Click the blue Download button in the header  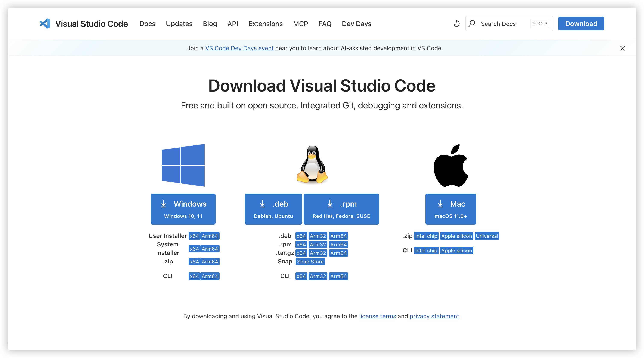(581, 24)
